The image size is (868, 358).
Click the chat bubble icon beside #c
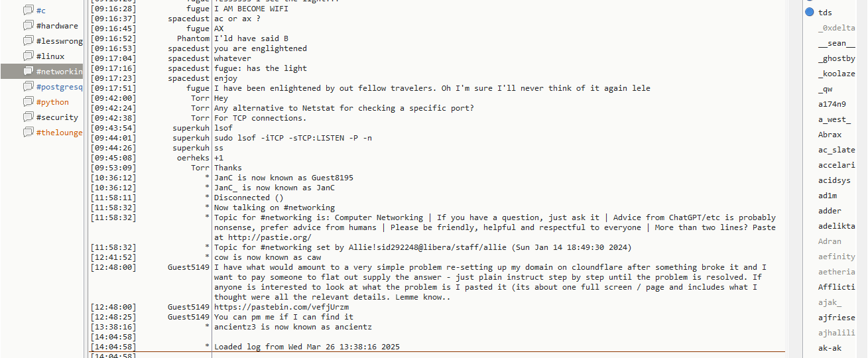pos(28,11)
